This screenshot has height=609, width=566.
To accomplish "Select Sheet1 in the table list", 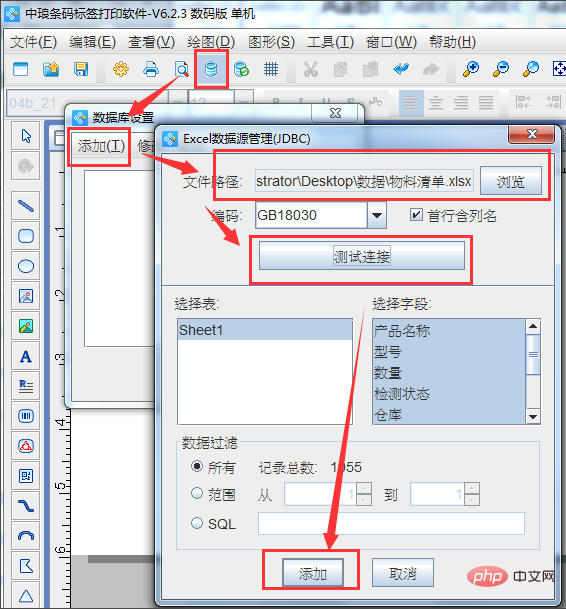I will pyautogui.click(x=265, y=330).
